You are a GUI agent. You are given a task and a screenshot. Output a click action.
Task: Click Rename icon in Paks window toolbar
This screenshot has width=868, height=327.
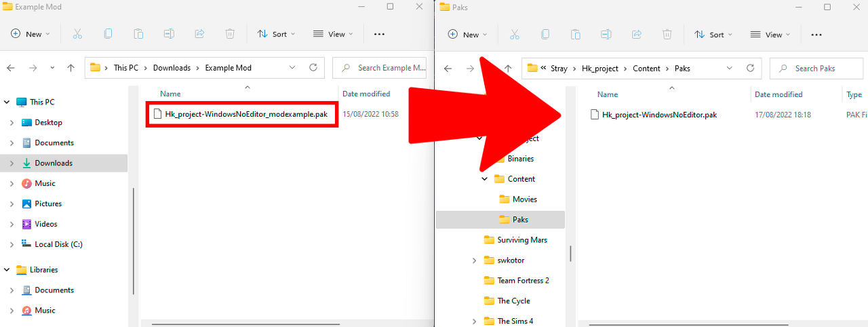[x=606, y=34]
